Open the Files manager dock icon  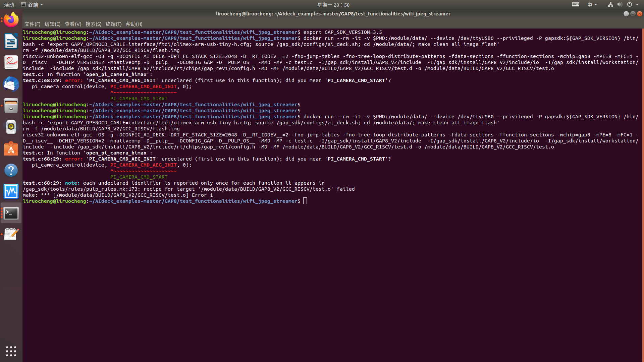[11, 106]
